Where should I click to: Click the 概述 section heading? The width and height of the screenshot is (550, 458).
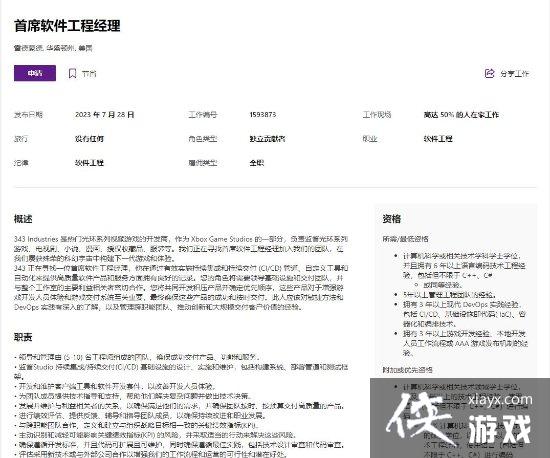[23, 219]
